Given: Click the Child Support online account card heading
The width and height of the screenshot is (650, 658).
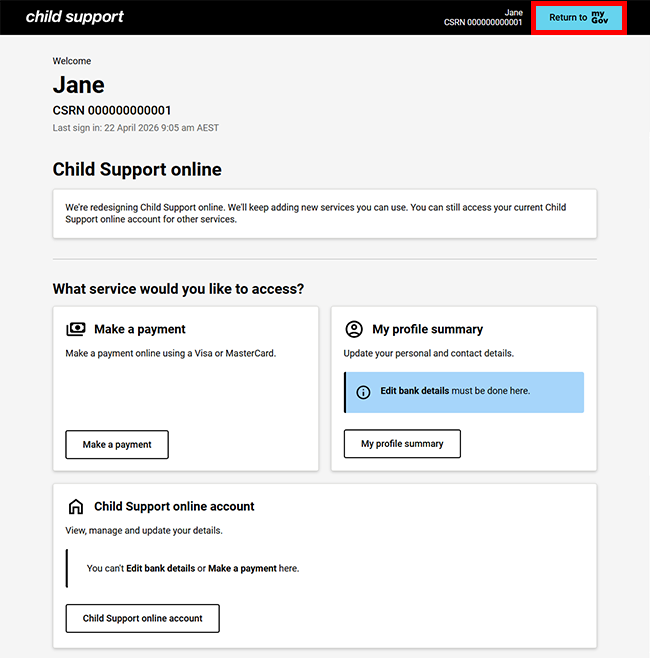Looking at the screenshot, I should (x=174, y=507).
